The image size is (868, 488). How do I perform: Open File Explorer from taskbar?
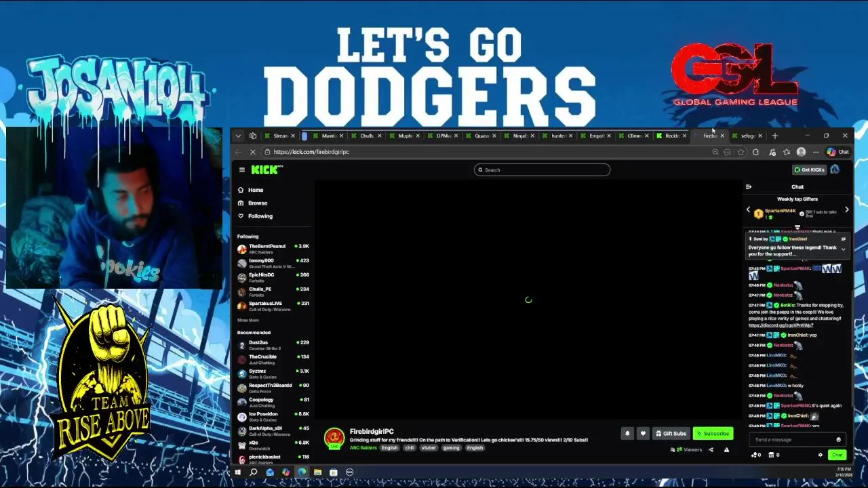click(317, 472)
